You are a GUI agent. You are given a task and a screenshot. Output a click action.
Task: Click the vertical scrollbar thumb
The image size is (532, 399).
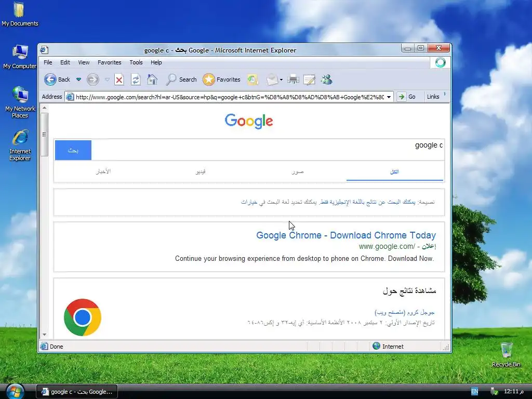coord(45,135)
